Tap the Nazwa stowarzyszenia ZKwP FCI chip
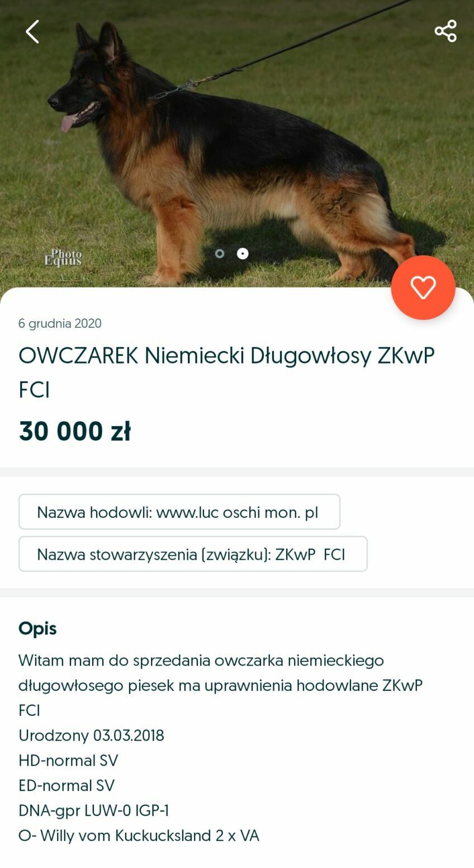 193,554
